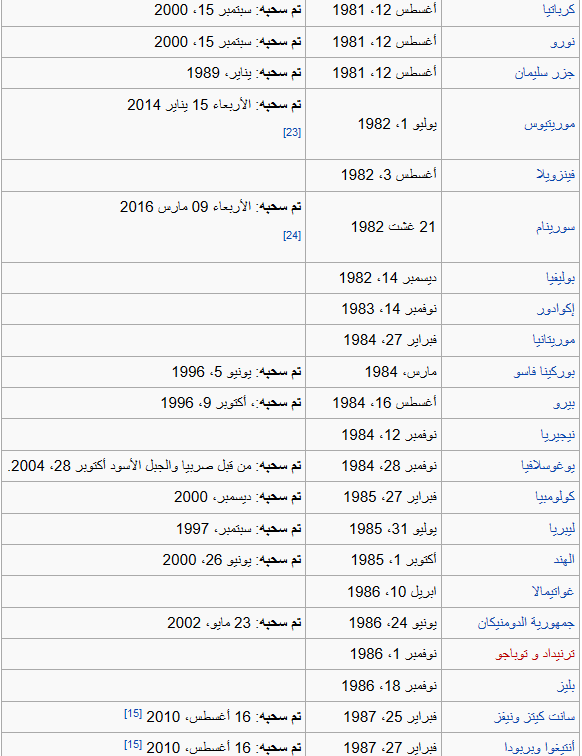Open the جمهورية الدومنيكان link
This screenshot has width=582, height=756.
(527, 622)
